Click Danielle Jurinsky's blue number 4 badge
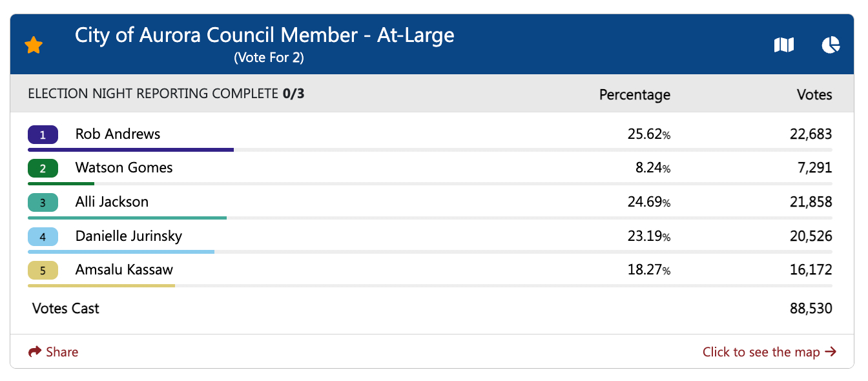The height and width of the screenshot is (381, 868). [x=43, y=236]
